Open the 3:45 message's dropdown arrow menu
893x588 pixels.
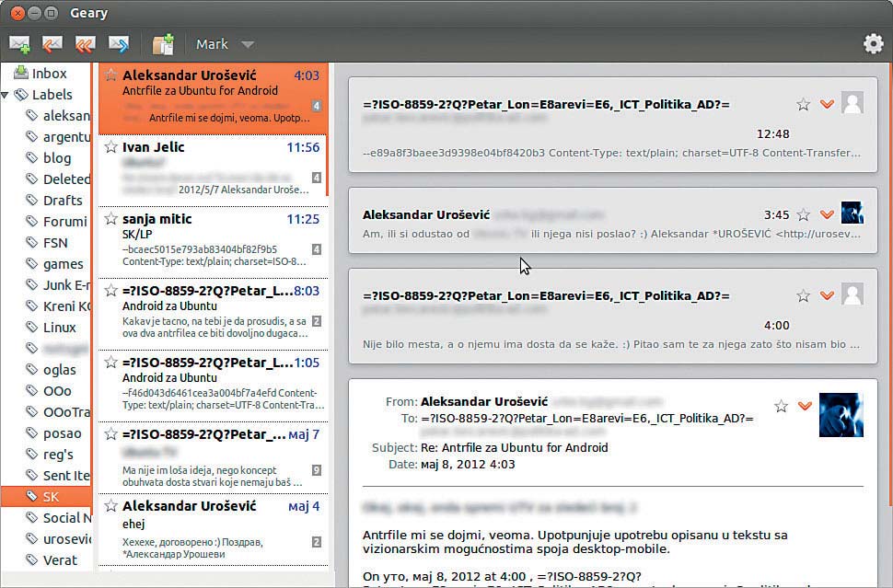point(827,214)
